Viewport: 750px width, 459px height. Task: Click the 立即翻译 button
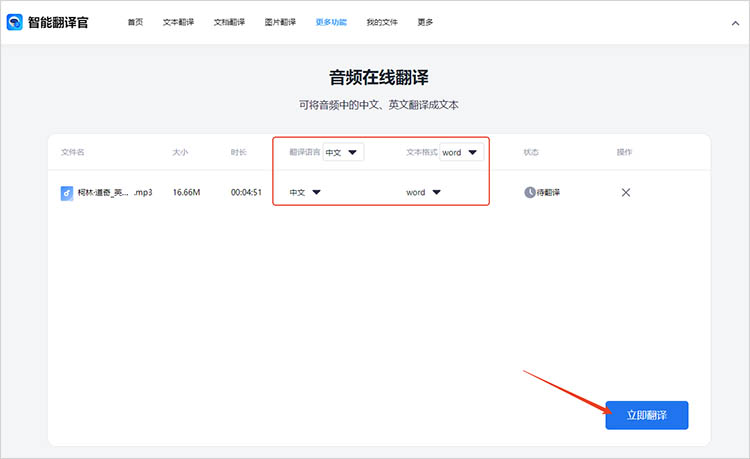coord(647,415)
